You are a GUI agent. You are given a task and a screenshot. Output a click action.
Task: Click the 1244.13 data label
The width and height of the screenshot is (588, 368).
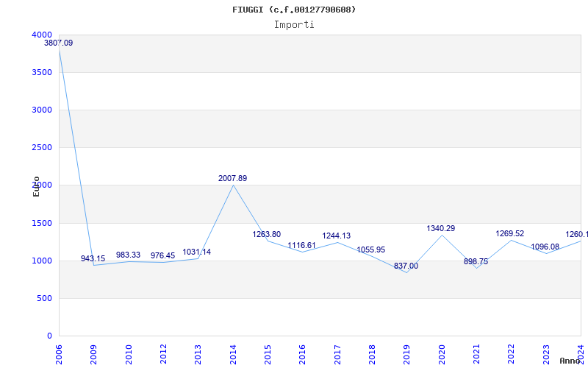(337, 236)
